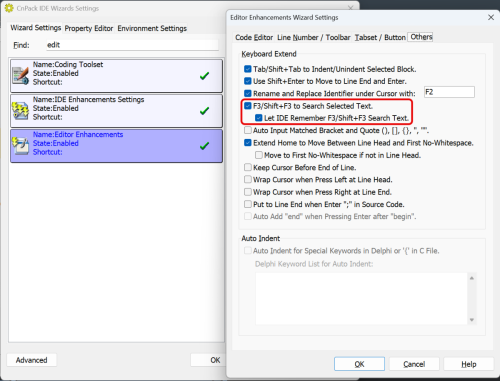Click the IDE Enhancements Settings icon

point(20,111)
